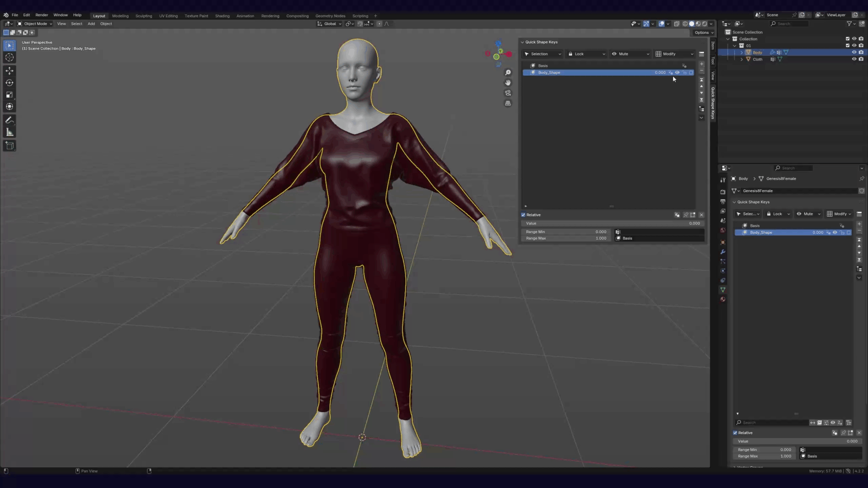Open the Material properties tab
868x488 pixels.
click(723, 299)
